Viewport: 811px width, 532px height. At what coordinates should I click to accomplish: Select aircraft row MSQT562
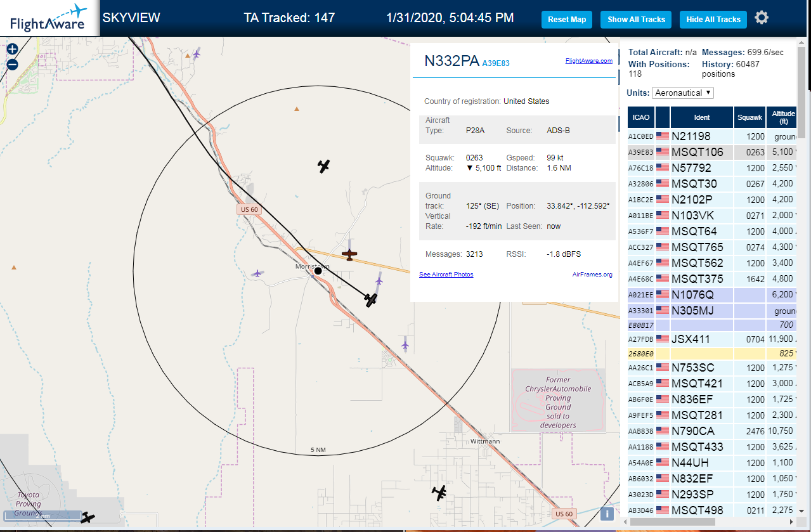coord(713,263)
